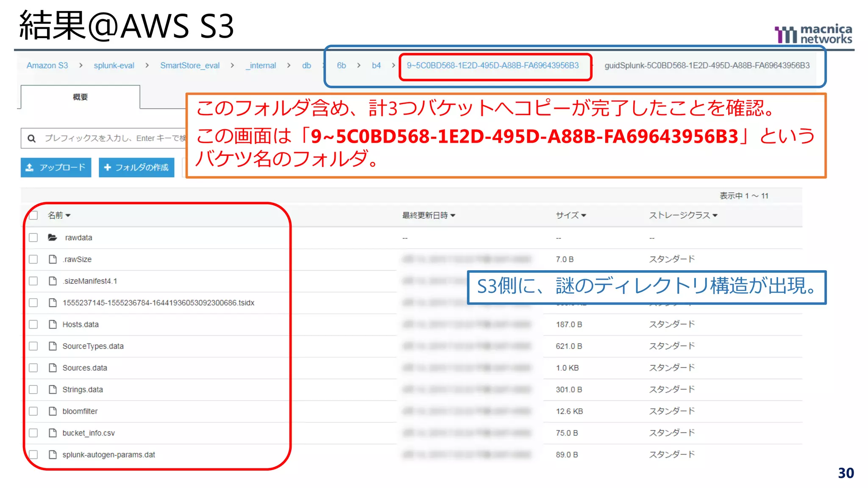Check the box for .sizeManifest4.1
This screenshot has width=868, height=488.
coord(33,281)
